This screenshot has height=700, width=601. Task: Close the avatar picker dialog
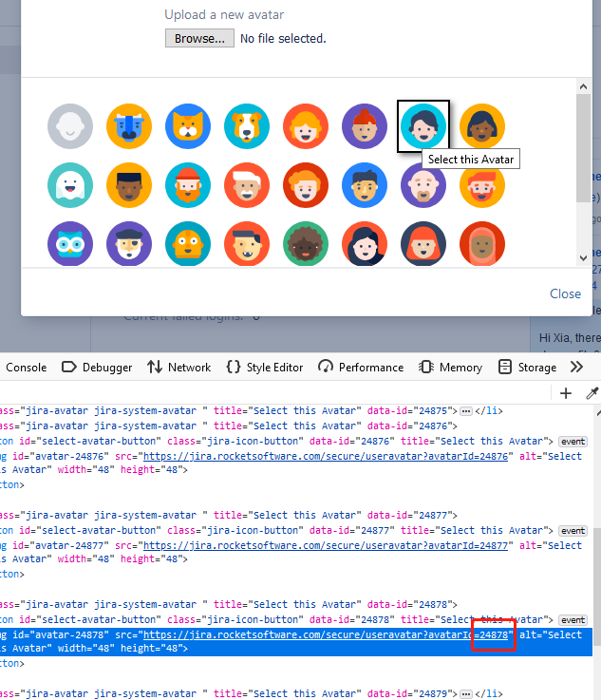(x=565, y=293)
